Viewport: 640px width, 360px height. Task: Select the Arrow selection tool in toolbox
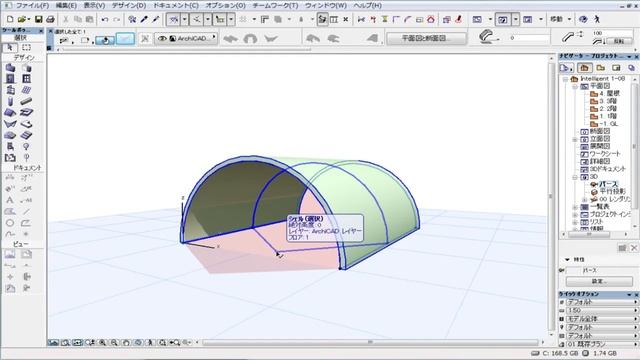point(10,48)
